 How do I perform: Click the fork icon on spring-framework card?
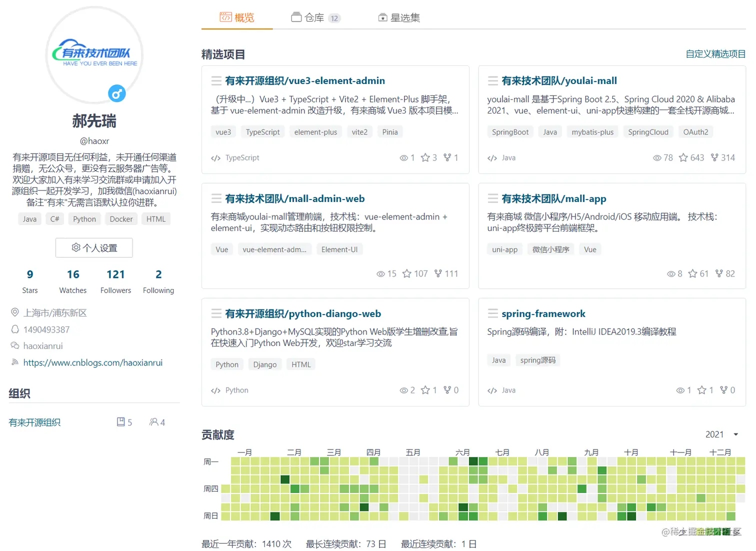[x=724, y=390]
